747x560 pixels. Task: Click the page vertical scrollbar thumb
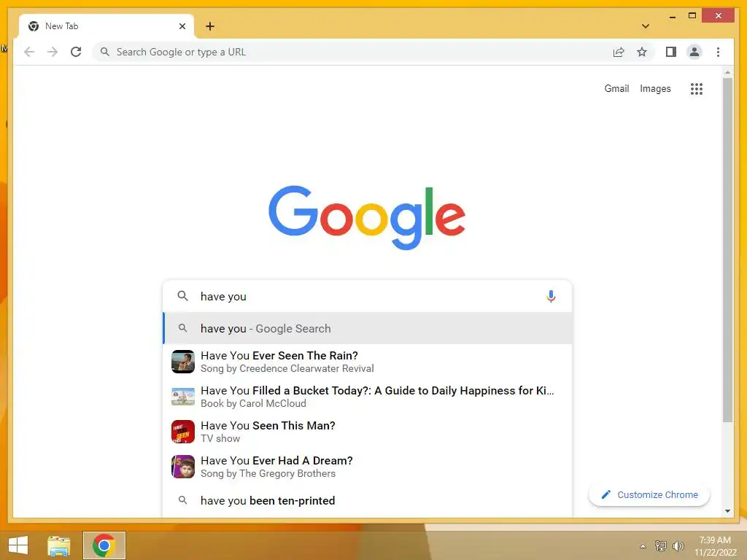[727, 250]
